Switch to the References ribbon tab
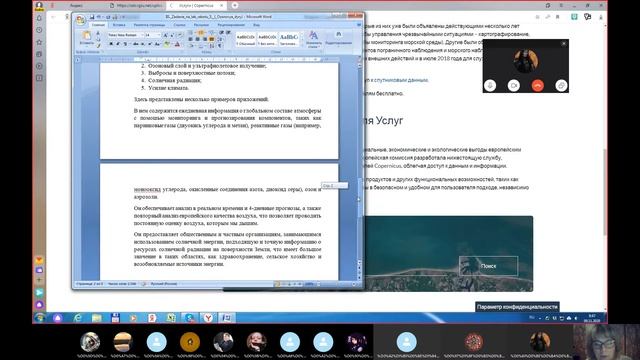This screenshot has height=360, width=640. (x=179, y=25)
